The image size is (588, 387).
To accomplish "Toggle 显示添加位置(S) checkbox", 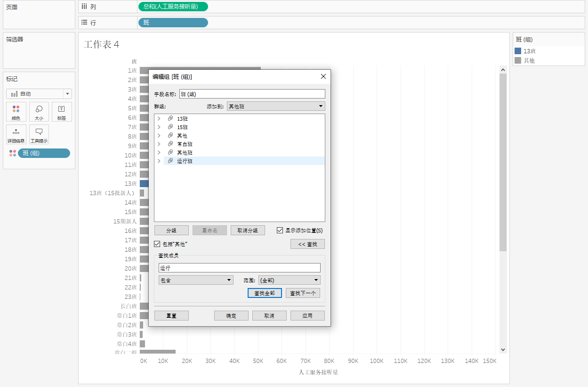I will coord(280,231).
